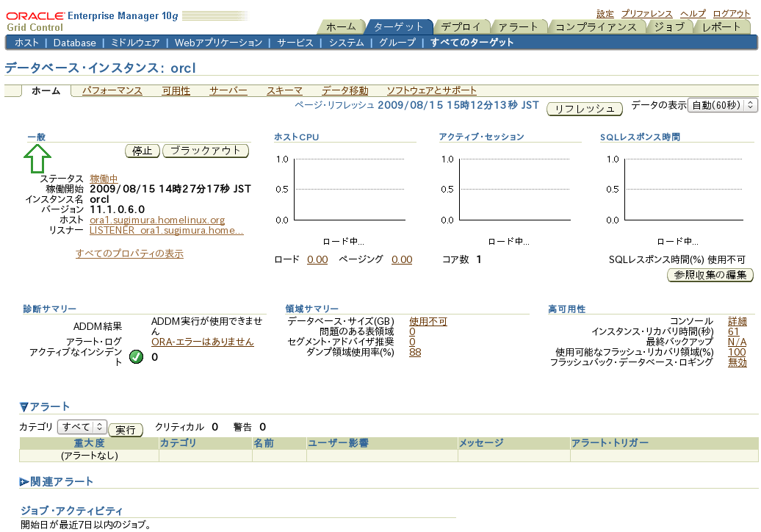Image resolution: width=761 pixels, height=532 pixels.
Task: Open the コンプライアンス tab
Action: pyautogui.click(x=596, y=26)
